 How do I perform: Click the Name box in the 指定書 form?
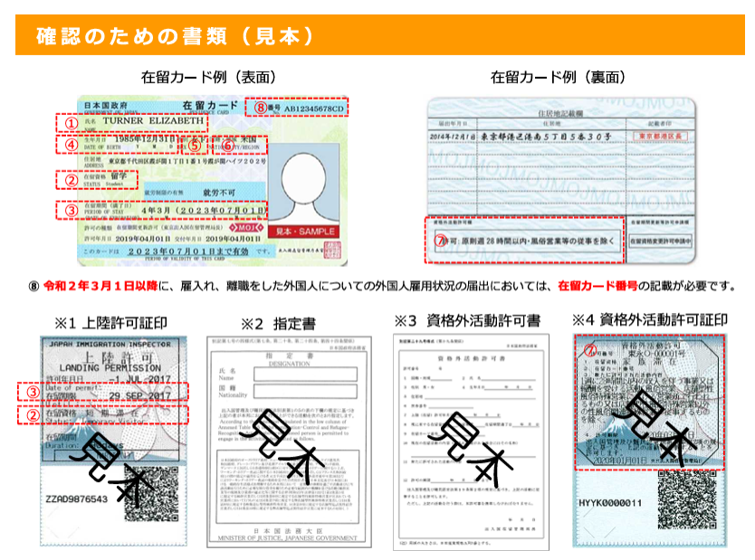point(305,375)
